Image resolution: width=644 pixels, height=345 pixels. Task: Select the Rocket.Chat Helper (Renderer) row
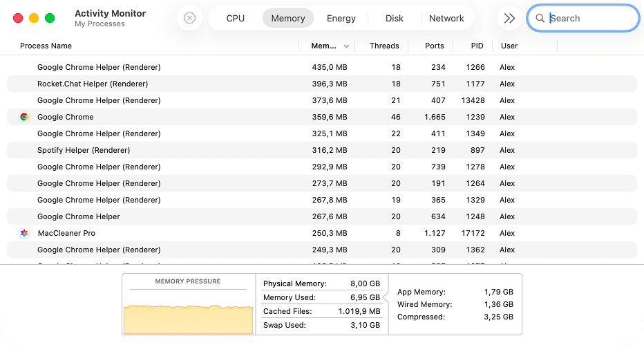pos(322,84)
